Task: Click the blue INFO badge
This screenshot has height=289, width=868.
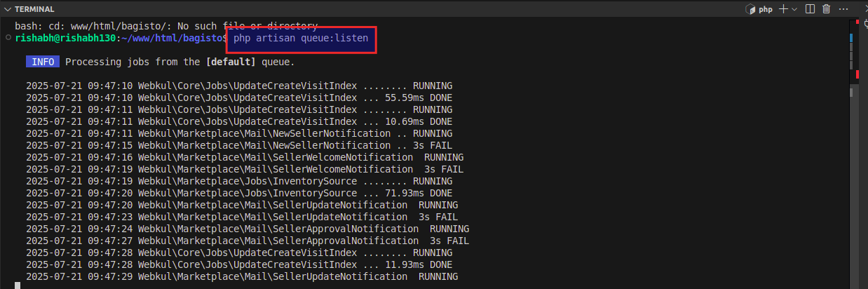Action: pos(43,62)
